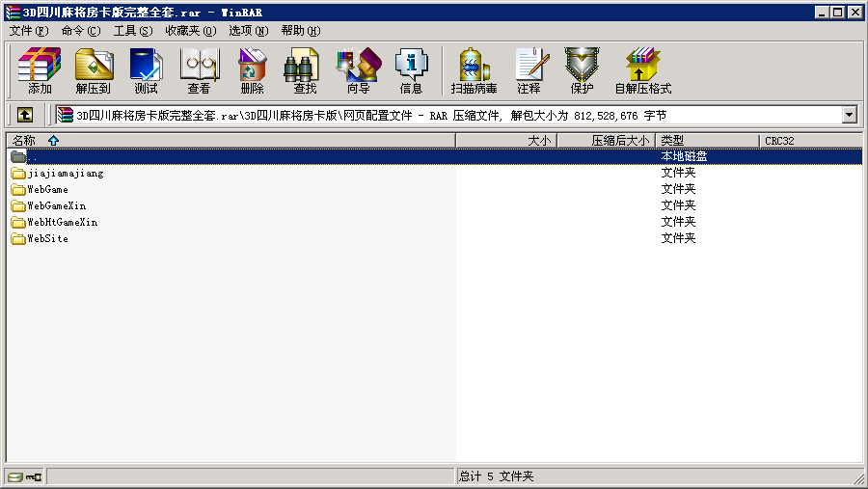Screen dimensions: 868x489
Task: Click the Protect (保护) archive icon
Action: tap(582, 71)
